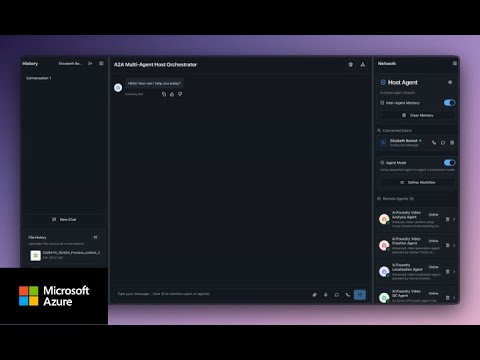Click the Elizabeth Be... user name in History header

tap(70, 63)
